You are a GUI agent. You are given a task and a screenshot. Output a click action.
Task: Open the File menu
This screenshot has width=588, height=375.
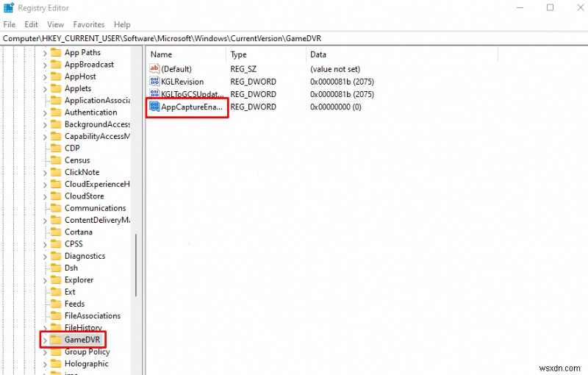click(10, 24)
